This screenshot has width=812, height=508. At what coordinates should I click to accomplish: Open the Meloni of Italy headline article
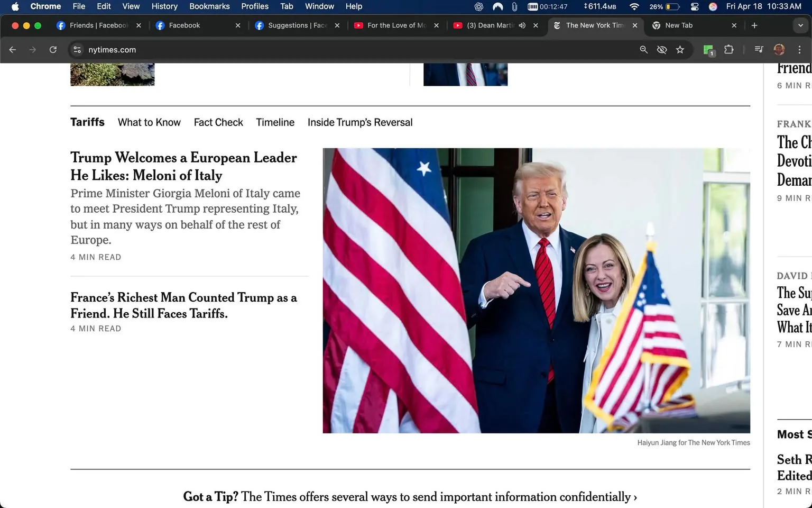[183, 166]
